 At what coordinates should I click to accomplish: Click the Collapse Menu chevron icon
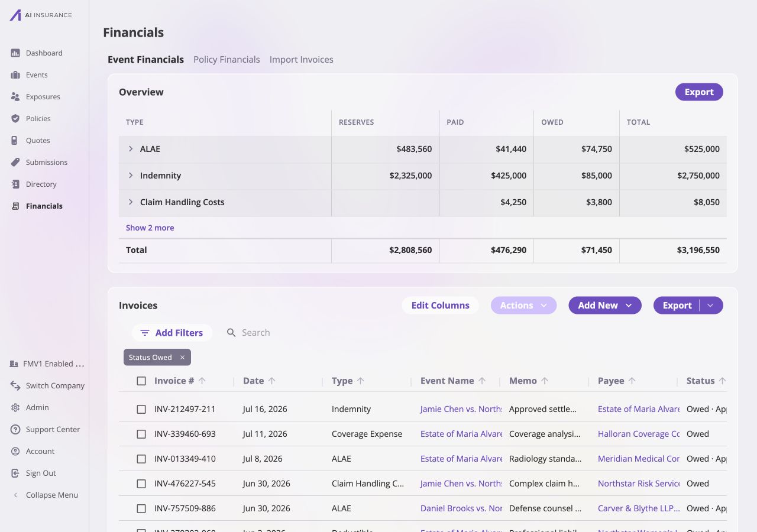point(15,495)
